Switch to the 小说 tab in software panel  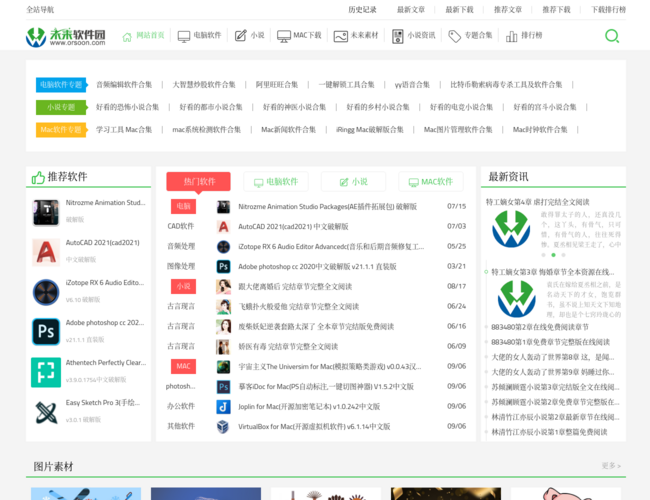pyautogui.click(x=354, y=182)
